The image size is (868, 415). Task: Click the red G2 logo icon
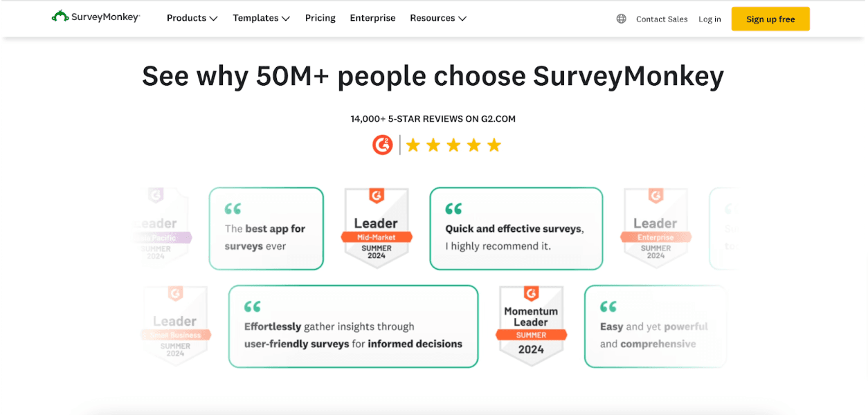(x=383, y=145)
